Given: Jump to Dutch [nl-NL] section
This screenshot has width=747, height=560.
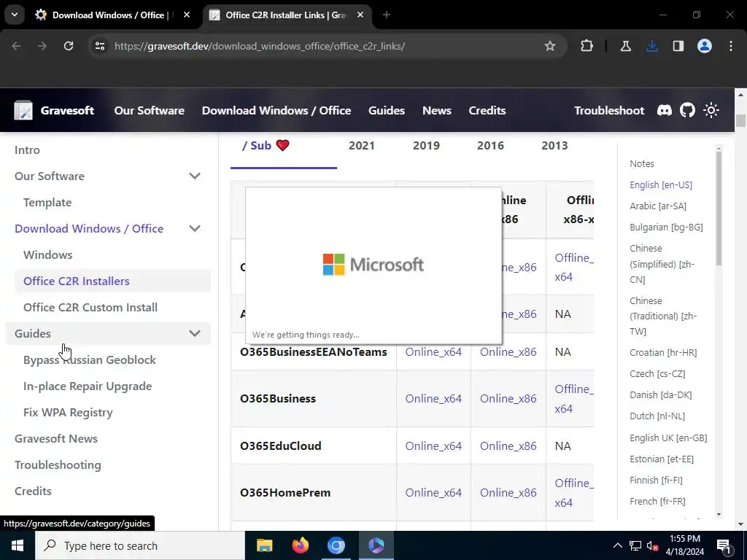Looking at the screenshot, I should pos(657,416).
